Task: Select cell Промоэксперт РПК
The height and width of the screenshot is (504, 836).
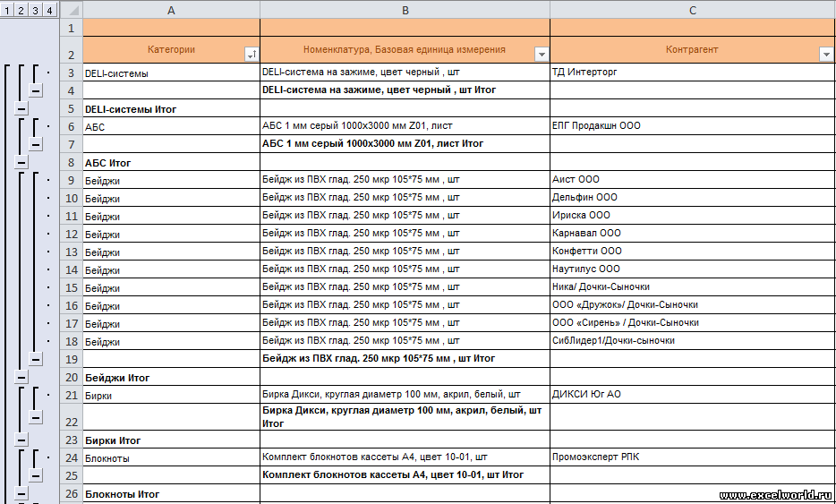Action: (693, 457)
